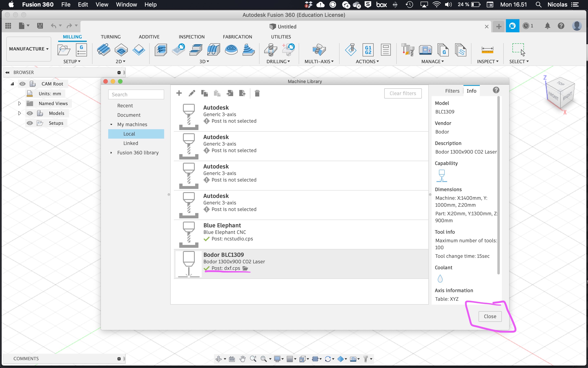Click the folder icon next to Post: dxf.cps
588x368 pixels.
[x=245, y=268]
